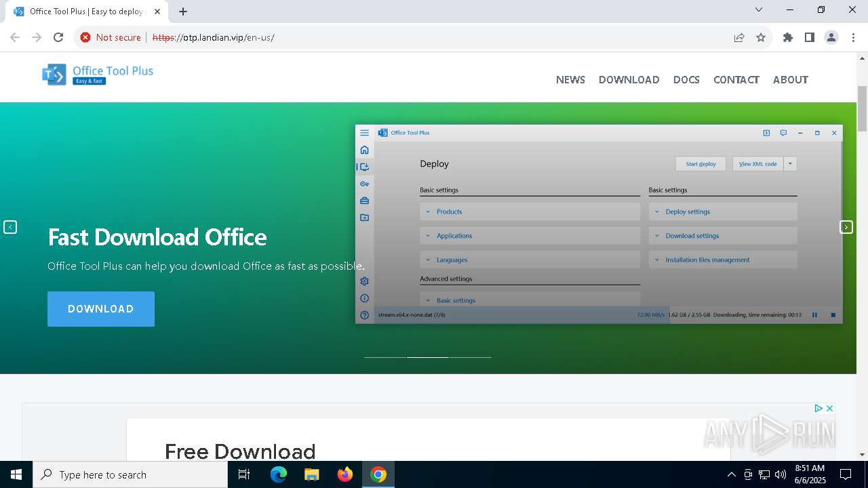Click the Fast Download Office heading

pyautogui.click(x=157, y=237)
